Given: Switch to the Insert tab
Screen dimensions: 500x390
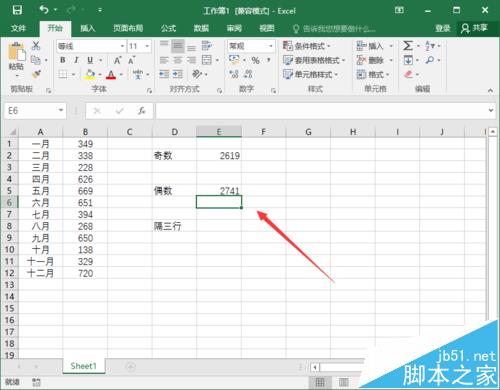Looking at the screenshot, I should [88, 28].
